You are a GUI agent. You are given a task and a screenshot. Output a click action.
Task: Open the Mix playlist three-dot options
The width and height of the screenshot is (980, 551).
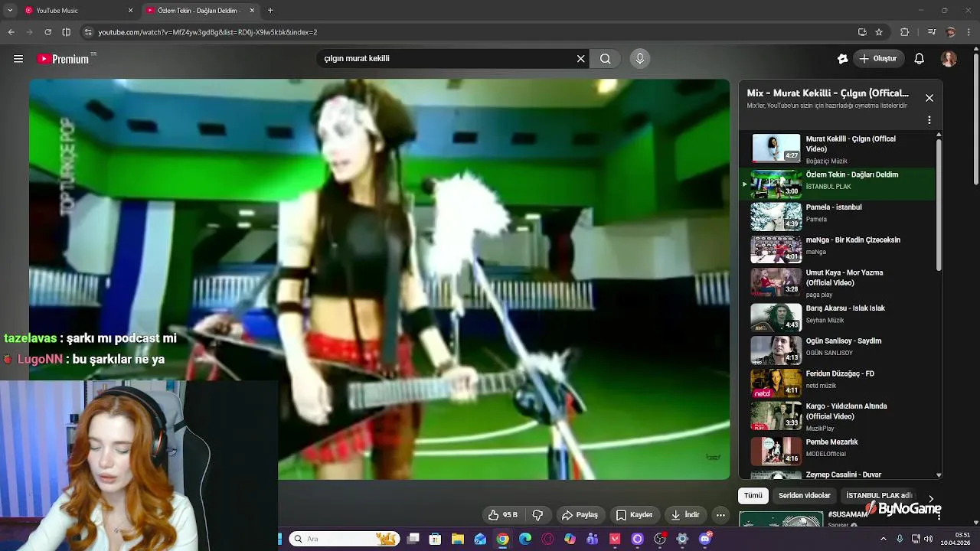[929, 120]
